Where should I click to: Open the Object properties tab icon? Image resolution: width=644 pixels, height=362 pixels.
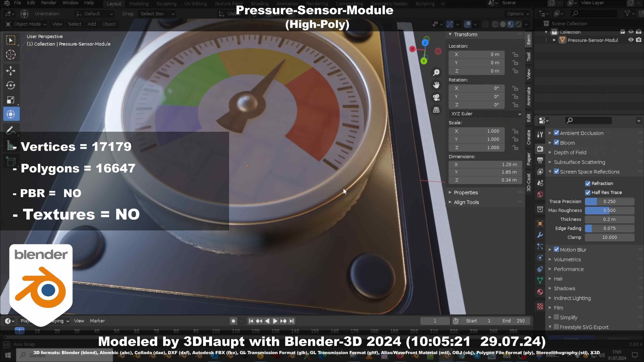click(x=540, y=223)
